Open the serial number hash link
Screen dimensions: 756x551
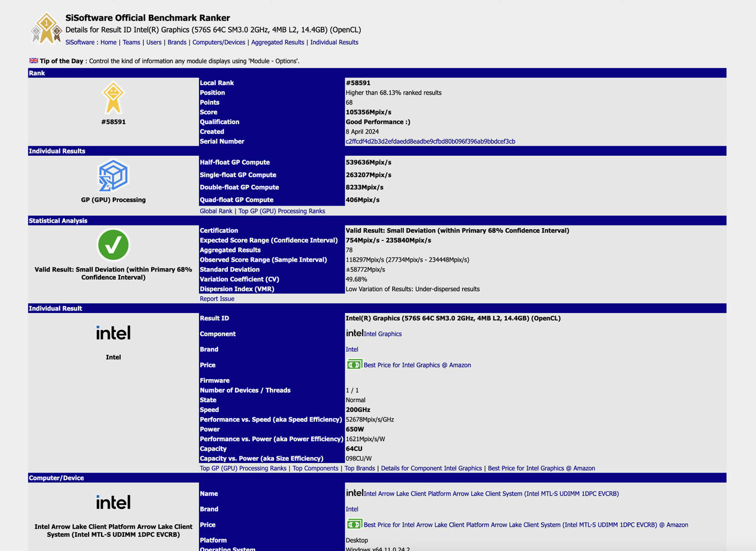[430, 141]
